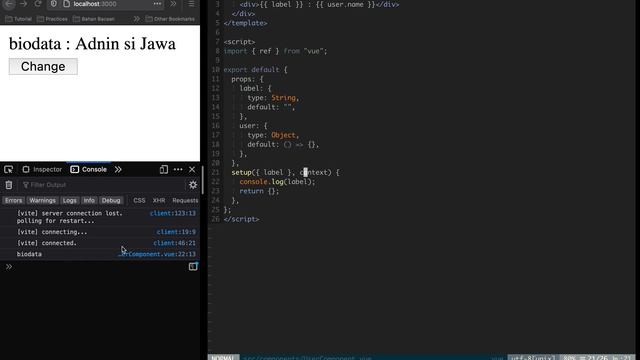The height and width of the screenshot is (360, 640).
Task: Switch to the Inspector tab
Action: pyautogui.click(x=42, y=169)
